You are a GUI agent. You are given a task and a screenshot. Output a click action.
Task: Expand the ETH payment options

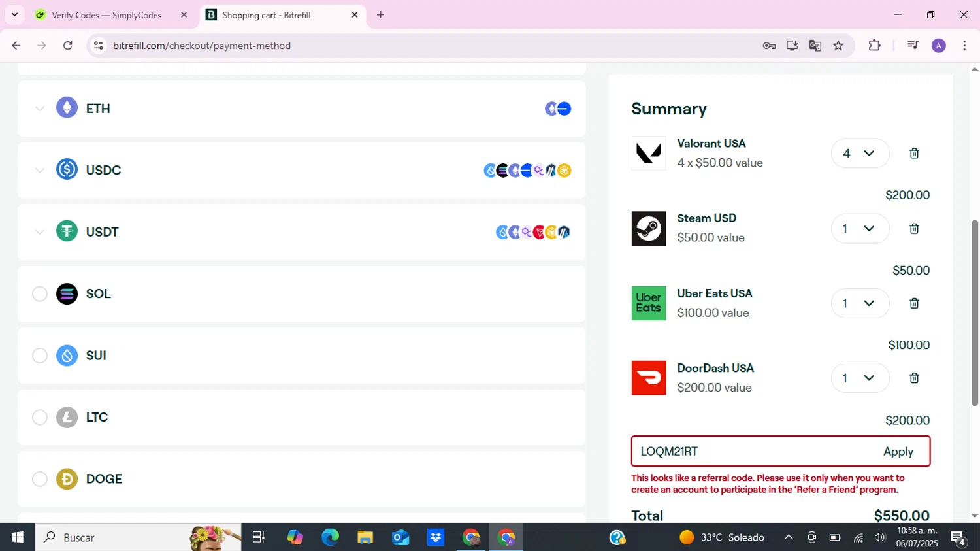pyautogui.click(x=40, y=109)
